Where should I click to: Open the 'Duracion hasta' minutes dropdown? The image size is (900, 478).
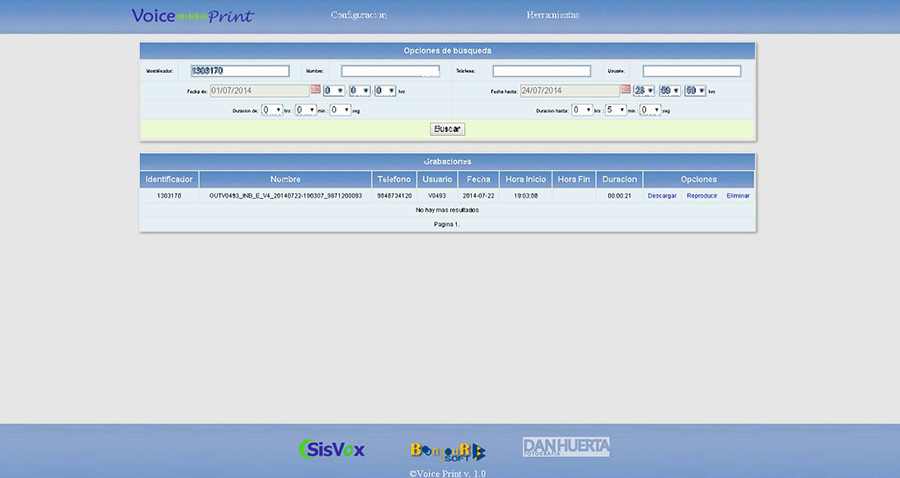615,110
